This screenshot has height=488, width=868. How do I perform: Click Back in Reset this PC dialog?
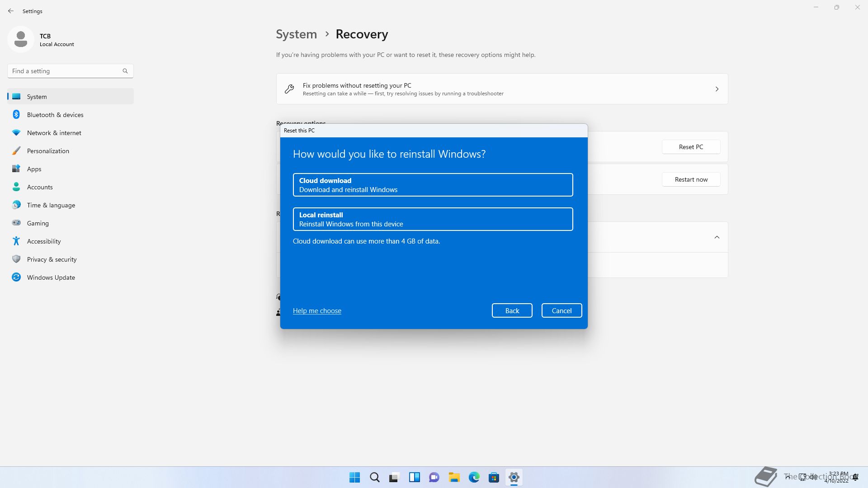(512, 310)
